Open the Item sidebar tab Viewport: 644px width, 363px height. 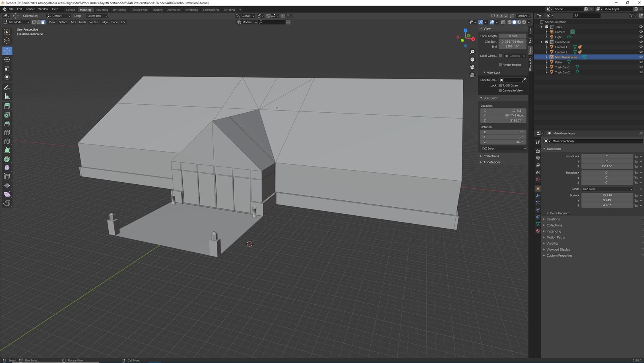click(530, 31)
